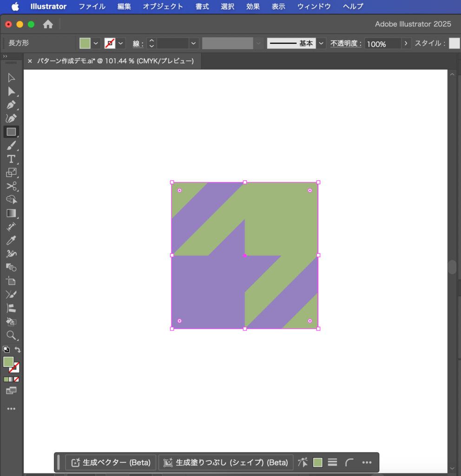Pick the Scissors tool
Image resolution: width=461 pixels, height=476 pixels.
tap(11, 186)
